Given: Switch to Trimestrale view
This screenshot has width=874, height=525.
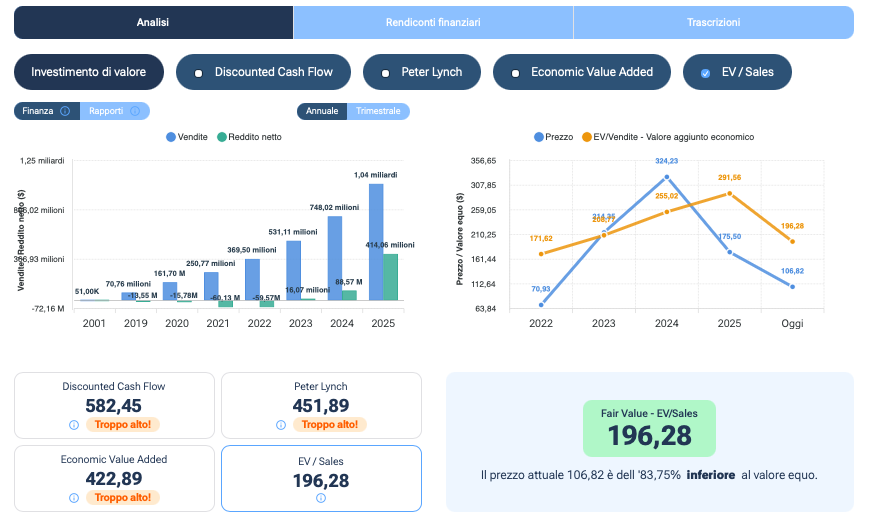Looking at the screenshot, I should pyautogui.click(x=378, y=111).
